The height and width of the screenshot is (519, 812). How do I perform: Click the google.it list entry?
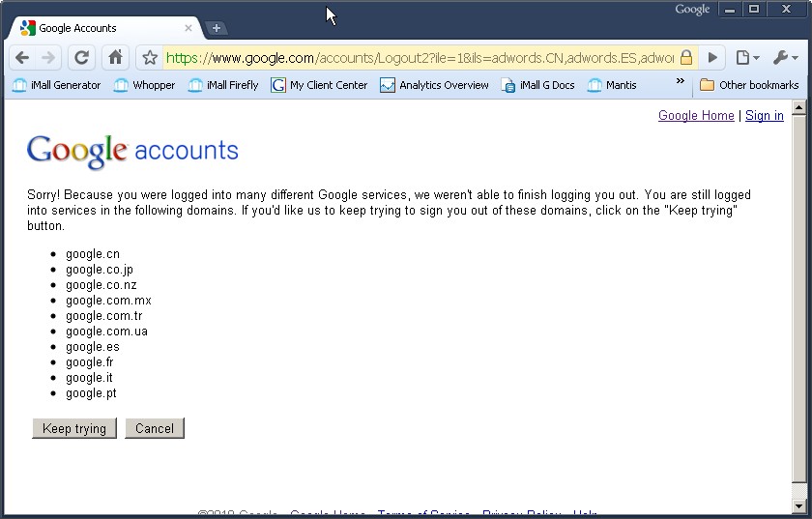click(x=89, y=378)
